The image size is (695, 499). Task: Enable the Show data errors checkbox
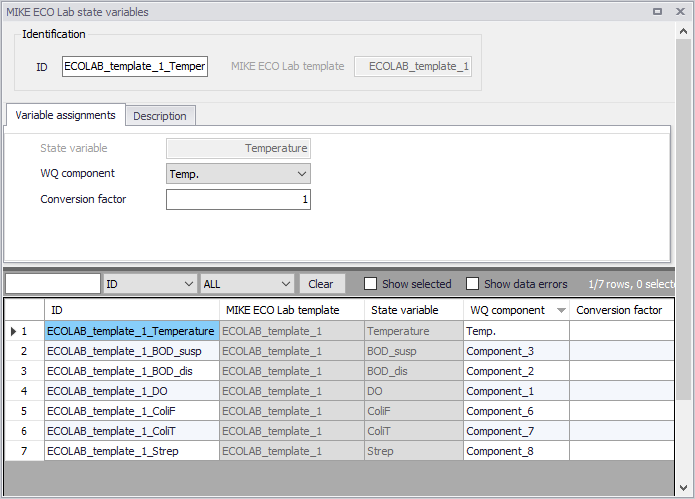click(x=472, y=284)
